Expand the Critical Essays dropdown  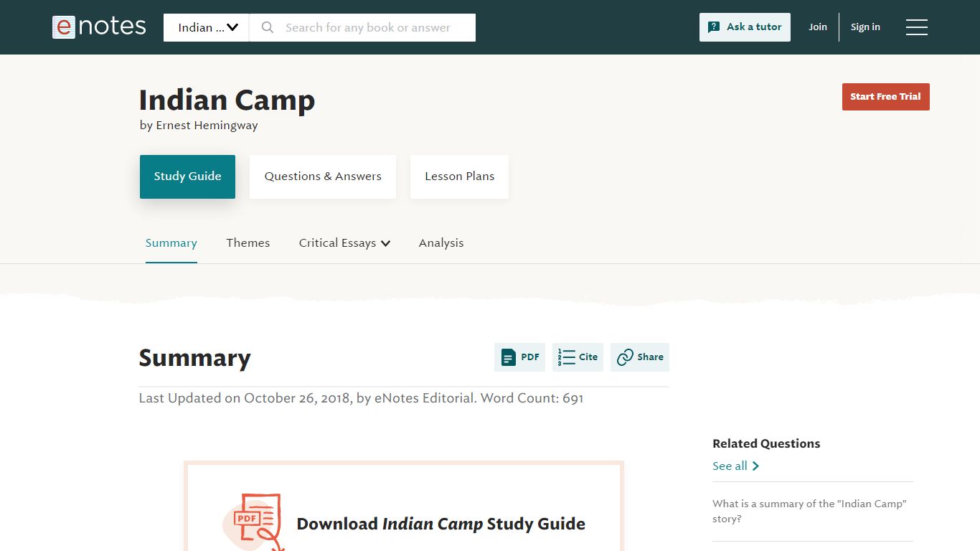[x=344, y=243]
